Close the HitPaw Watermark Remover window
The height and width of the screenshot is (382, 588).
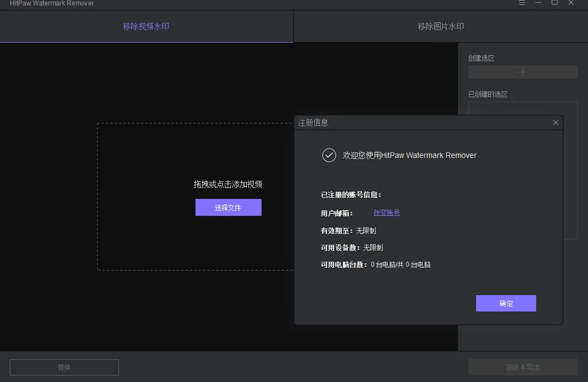coord(571,3)
